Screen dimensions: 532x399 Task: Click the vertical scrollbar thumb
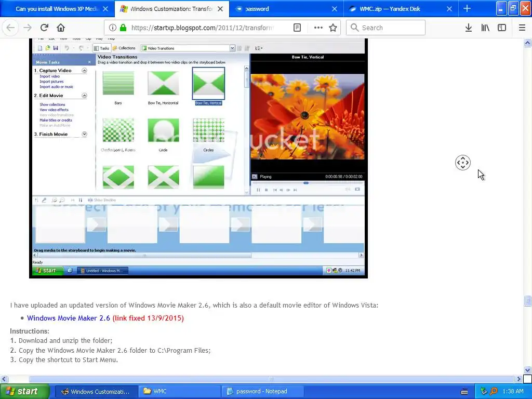(x=528, y=301)
